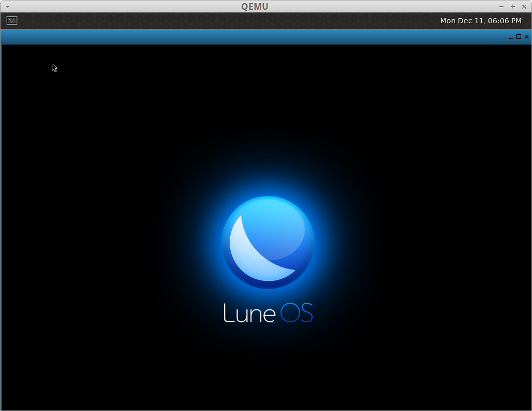Viewport: 532px width, 411px height.
Task: Minimize the inner blue emulator window
Action: 511,37
